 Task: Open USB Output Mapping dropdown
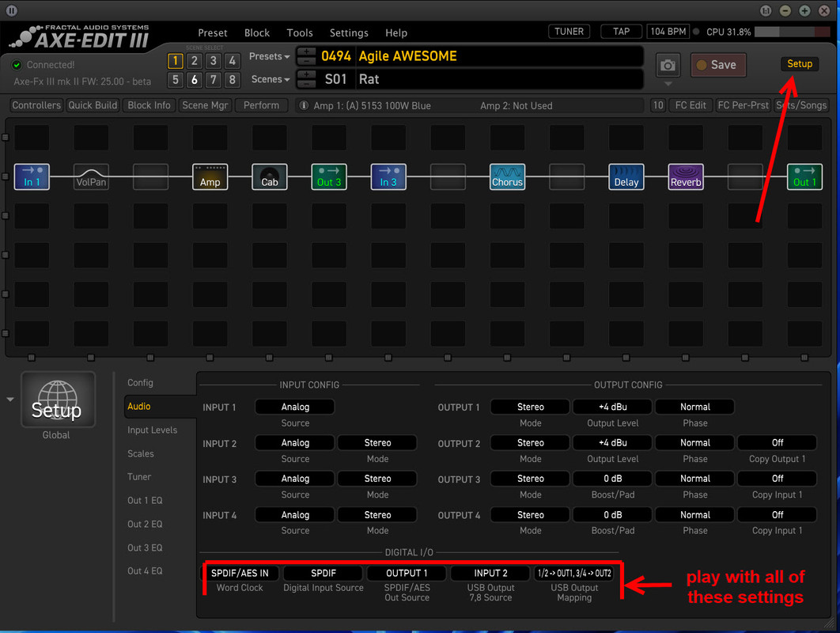[574, 573]
